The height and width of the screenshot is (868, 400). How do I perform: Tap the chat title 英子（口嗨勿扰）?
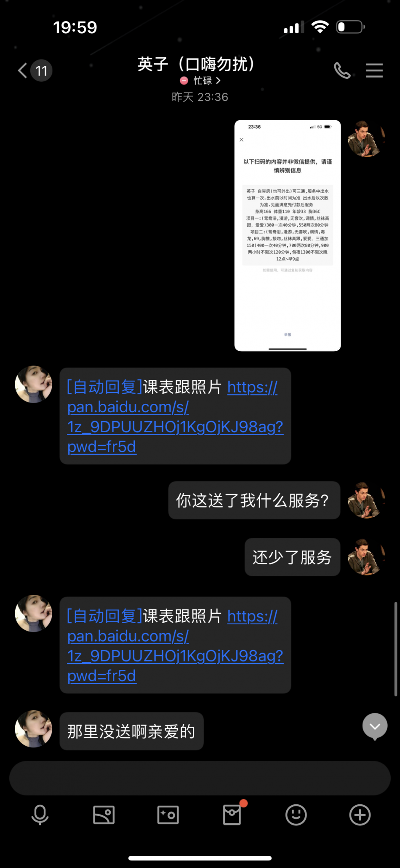coord(196,64)
